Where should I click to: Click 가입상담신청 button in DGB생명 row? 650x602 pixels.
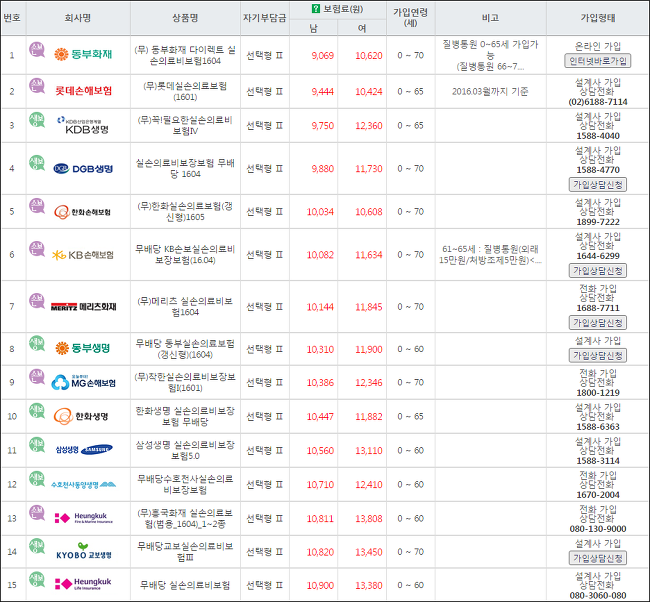[597, 184]
